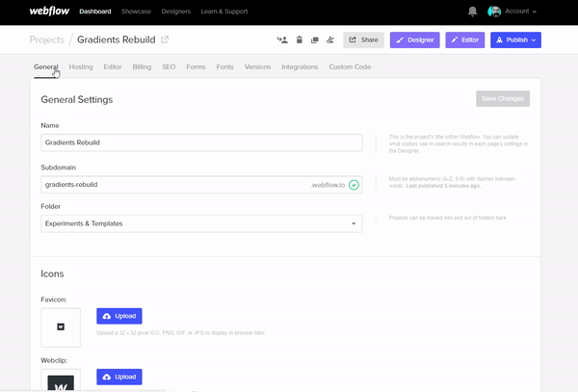This screenshot has width=578, height=392.
Task: Click the green subdomain check mark
Action: tap(354, 185)
